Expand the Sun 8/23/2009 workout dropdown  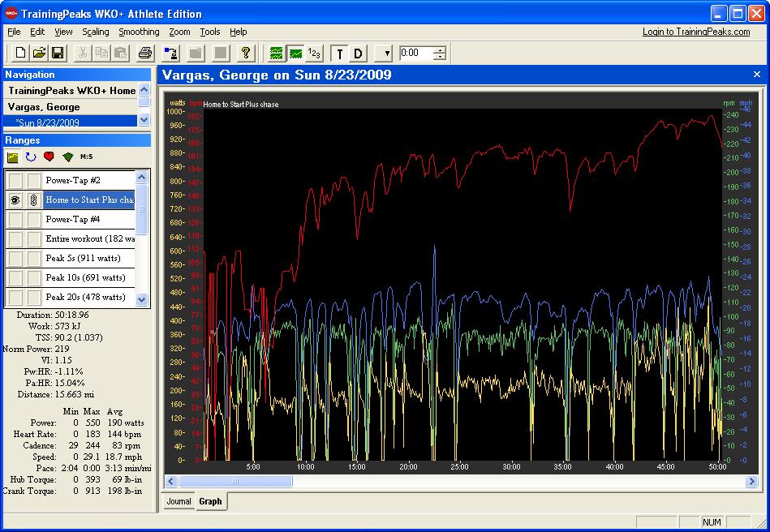(144, 120)
